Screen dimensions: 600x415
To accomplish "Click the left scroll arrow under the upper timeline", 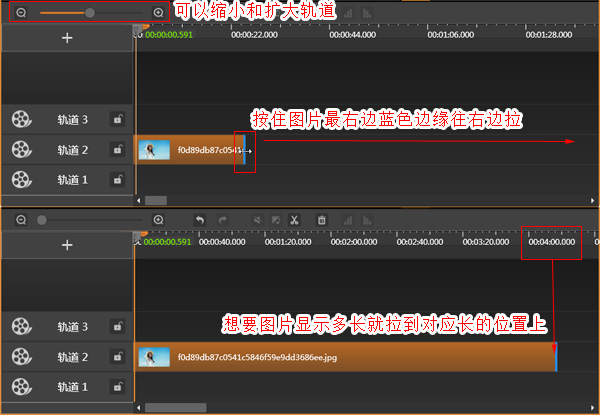I will tap(139, 200).
